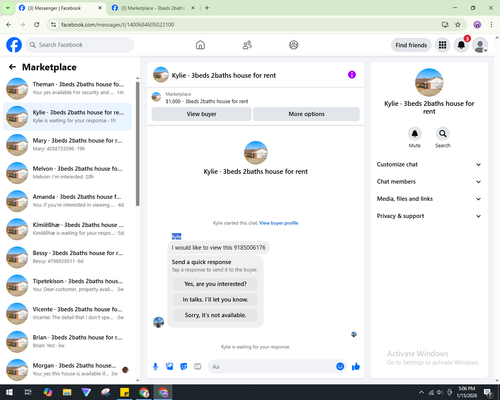Screen dimensions: 500x400
Task: Focus the Aa message input box
Action: point(272,367)
